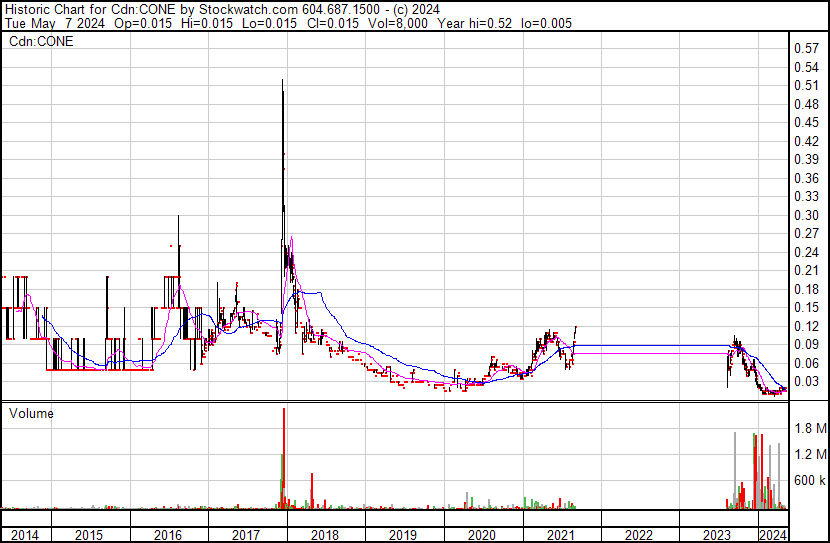The width and height of the screenshot is (830, 543).
Task: Select the 2019 year label
Action: coord(403,535)
